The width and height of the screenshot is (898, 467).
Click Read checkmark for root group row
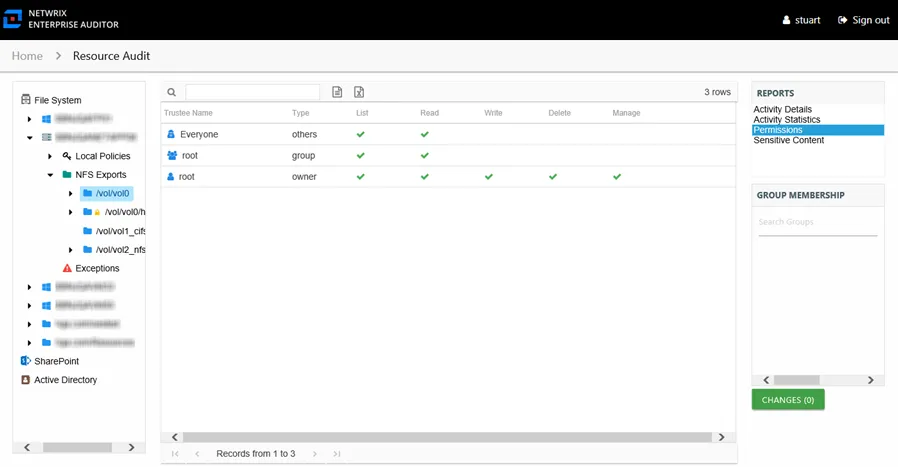coord(424,155)
